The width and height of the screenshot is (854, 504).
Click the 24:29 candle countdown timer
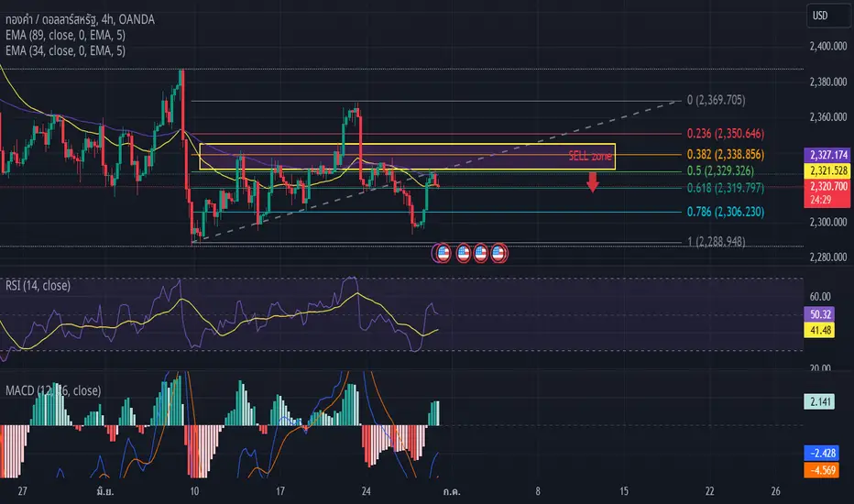(820, 200)
